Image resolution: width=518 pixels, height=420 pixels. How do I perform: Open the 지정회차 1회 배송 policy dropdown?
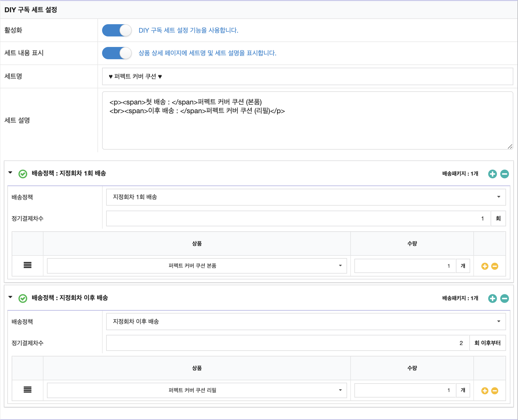pos(306,197)
